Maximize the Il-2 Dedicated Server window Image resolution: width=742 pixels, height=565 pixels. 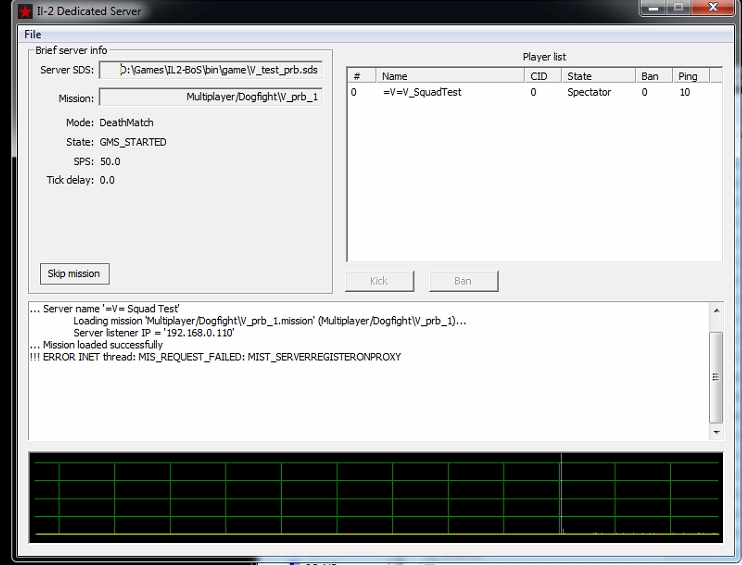[679, 8]
